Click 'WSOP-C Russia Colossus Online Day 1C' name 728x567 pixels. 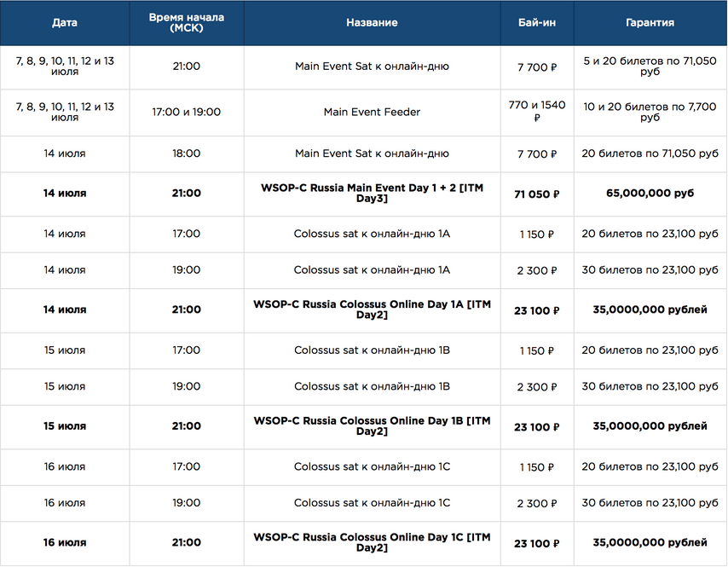[x=372, y=542]
